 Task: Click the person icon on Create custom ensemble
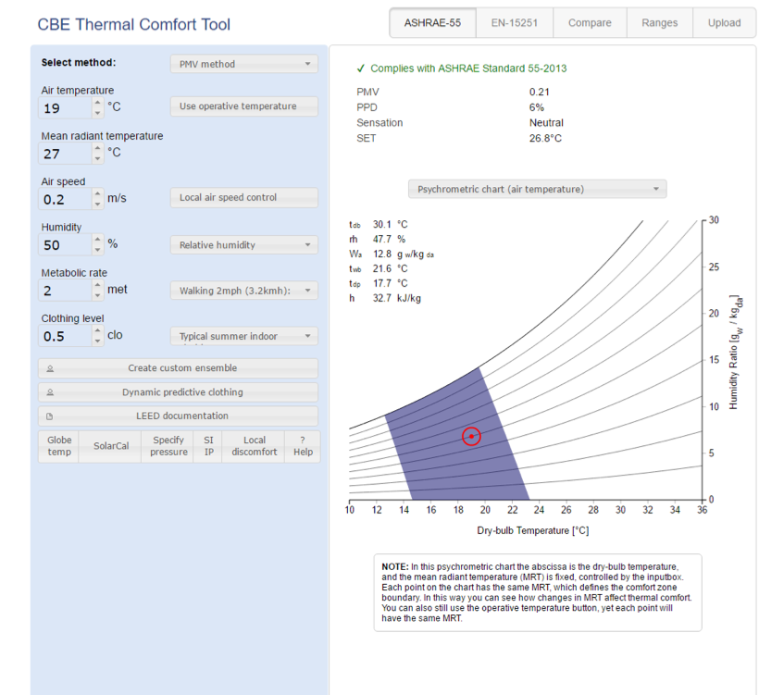coord(51,367)
